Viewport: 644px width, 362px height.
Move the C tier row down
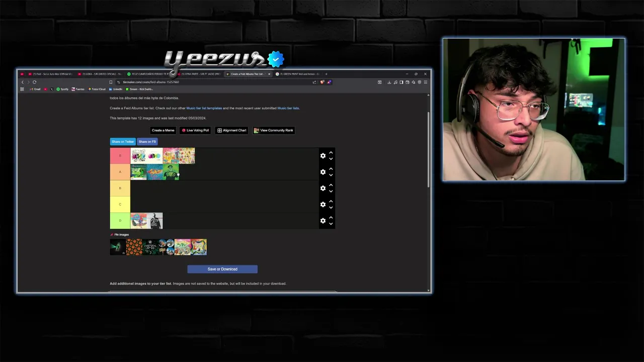pyautogui.click(x=331, y=208)
